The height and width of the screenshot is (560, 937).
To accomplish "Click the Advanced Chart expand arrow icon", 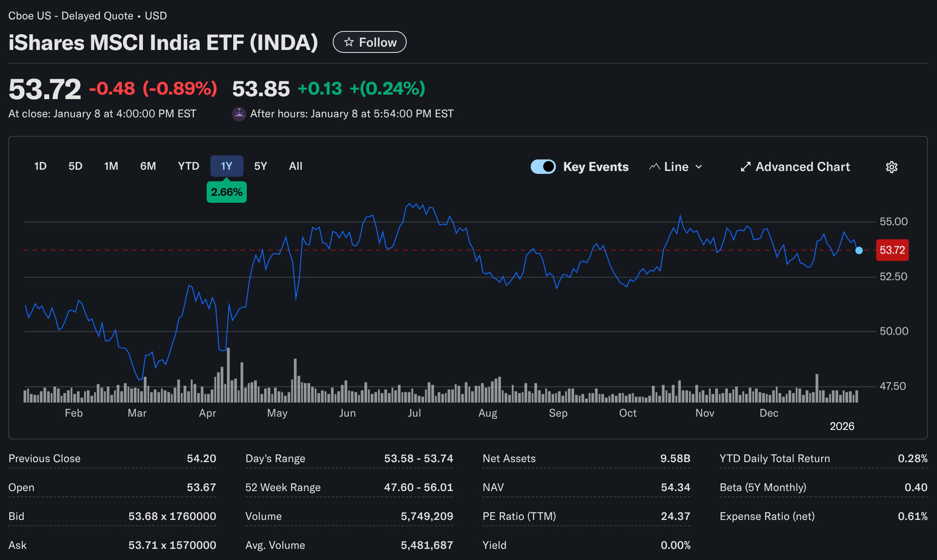I will click(745, 167).
